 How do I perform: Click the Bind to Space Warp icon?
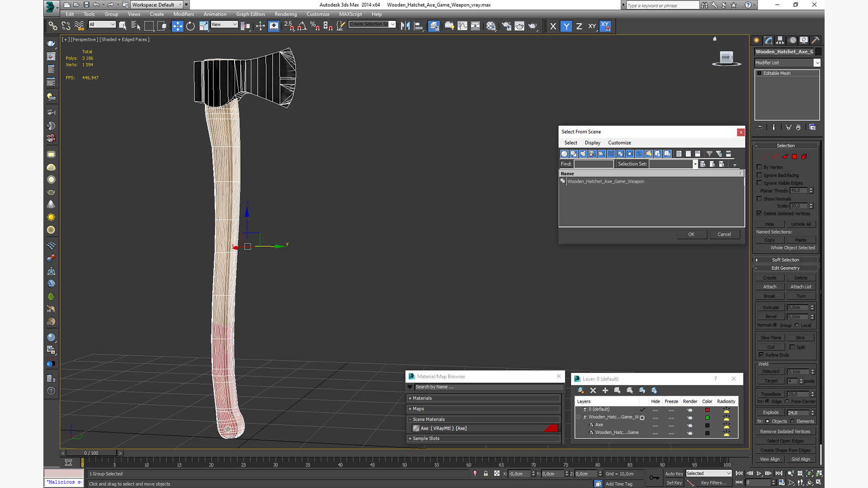click(x=79, y=26)
